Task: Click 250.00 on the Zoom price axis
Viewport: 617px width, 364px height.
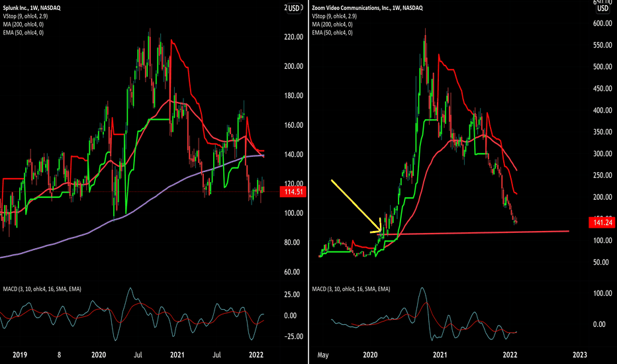Action: pos(602,175)
